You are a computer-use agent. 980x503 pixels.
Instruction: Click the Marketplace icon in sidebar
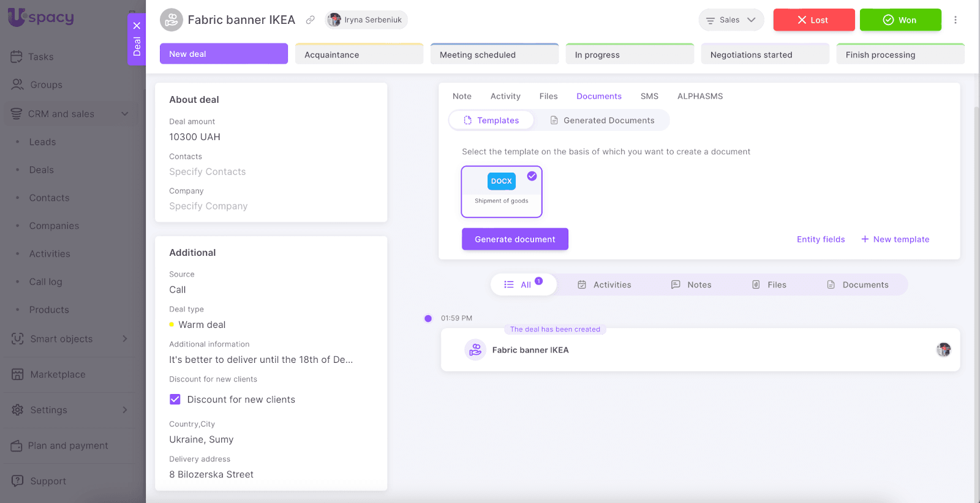(17, 374)
